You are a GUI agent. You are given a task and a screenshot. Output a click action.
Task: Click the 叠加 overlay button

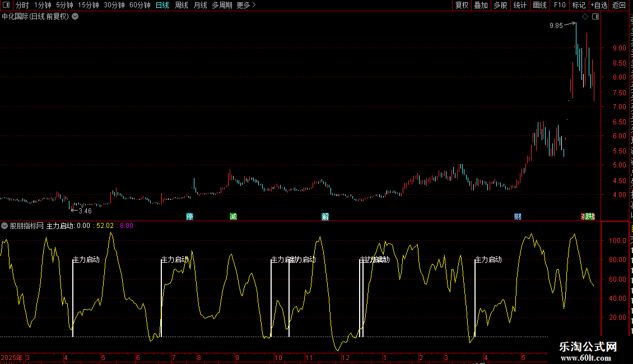(481, 5)
